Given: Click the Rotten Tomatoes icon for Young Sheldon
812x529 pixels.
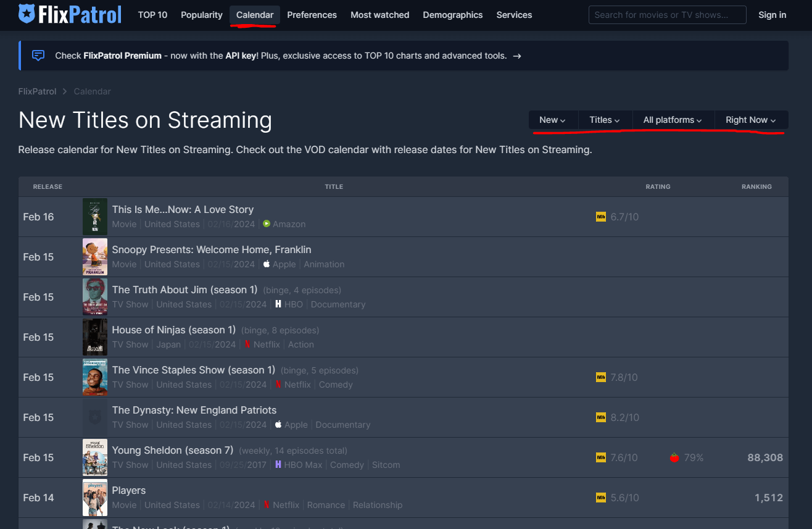Looking at the screenshot, I should pyautogui.click(x=674, y=457).
